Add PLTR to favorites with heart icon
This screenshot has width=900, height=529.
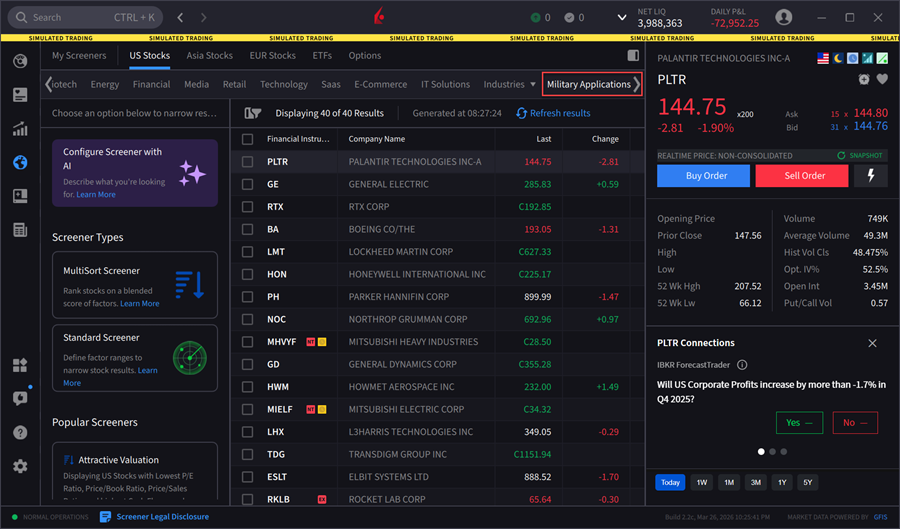(882, 79)
